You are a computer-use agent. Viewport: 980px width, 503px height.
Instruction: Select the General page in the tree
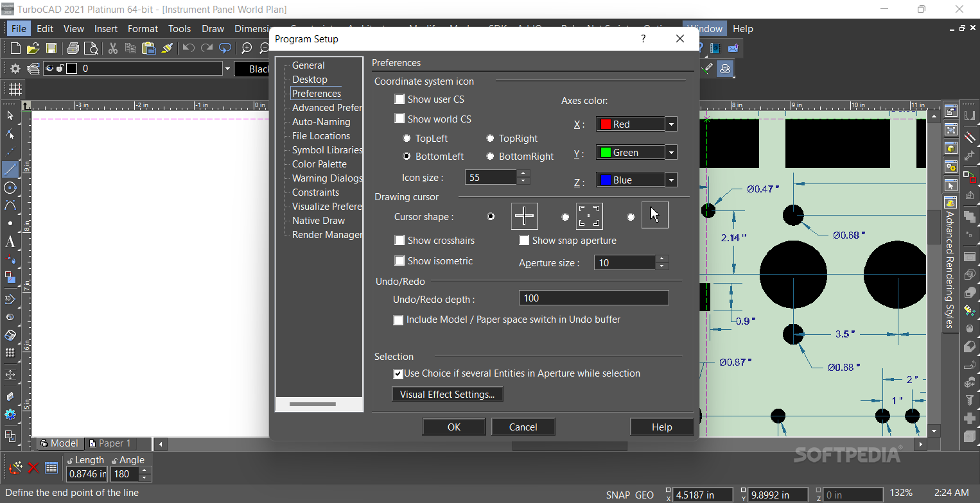pos(308,65)
